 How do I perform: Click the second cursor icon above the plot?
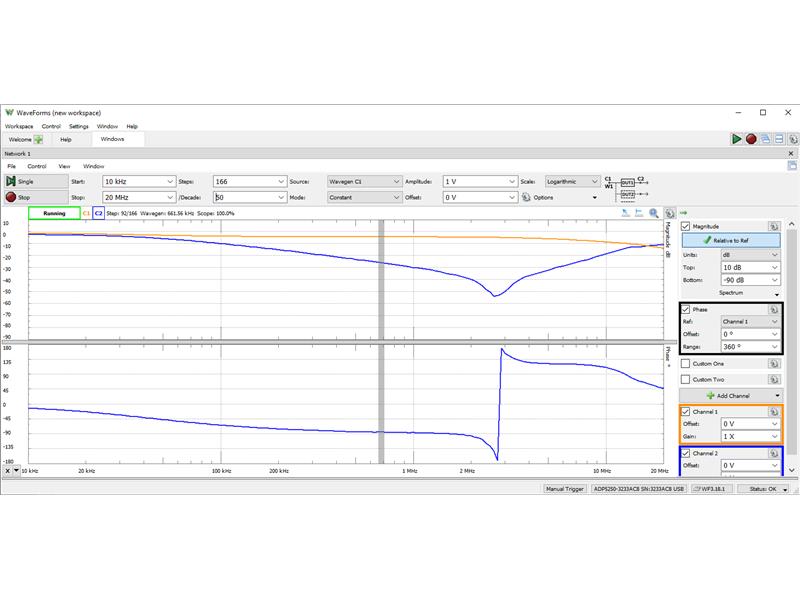pyautogui.click(x=639, y=213)
